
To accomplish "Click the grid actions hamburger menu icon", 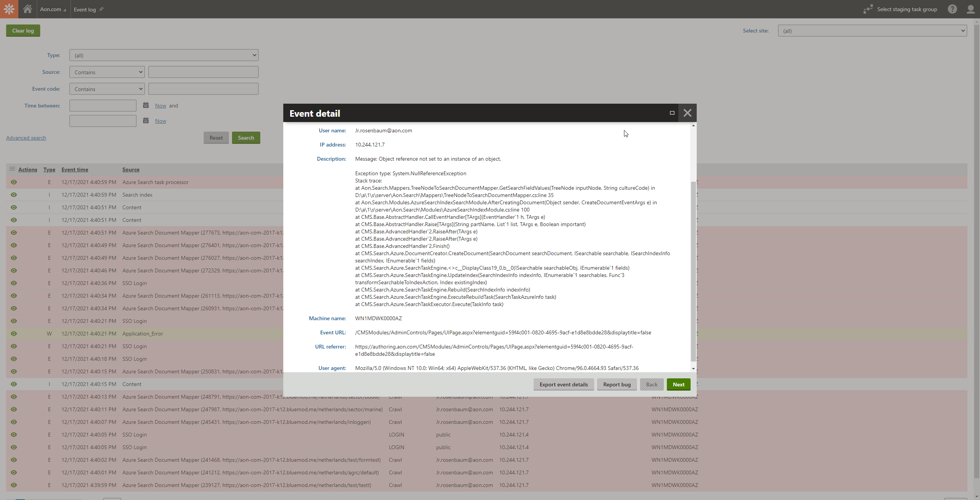I will pyautogui.click(x=12, y=169).
